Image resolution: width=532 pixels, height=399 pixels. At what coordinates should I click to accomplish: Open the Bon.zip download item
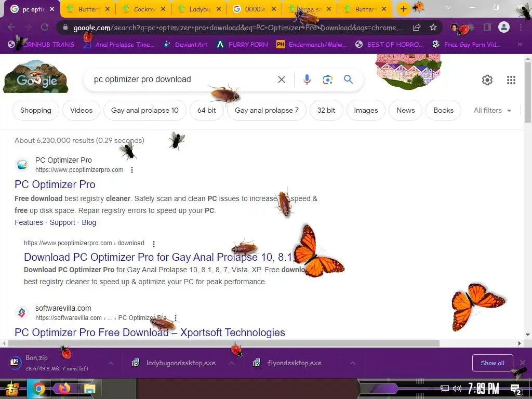pyautogui.click(x=56, y=363)
